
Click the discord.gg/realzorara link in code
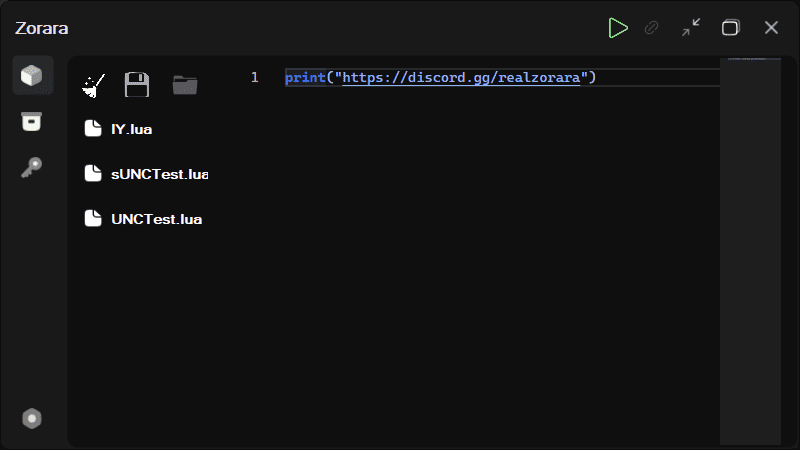coord(461,78)
